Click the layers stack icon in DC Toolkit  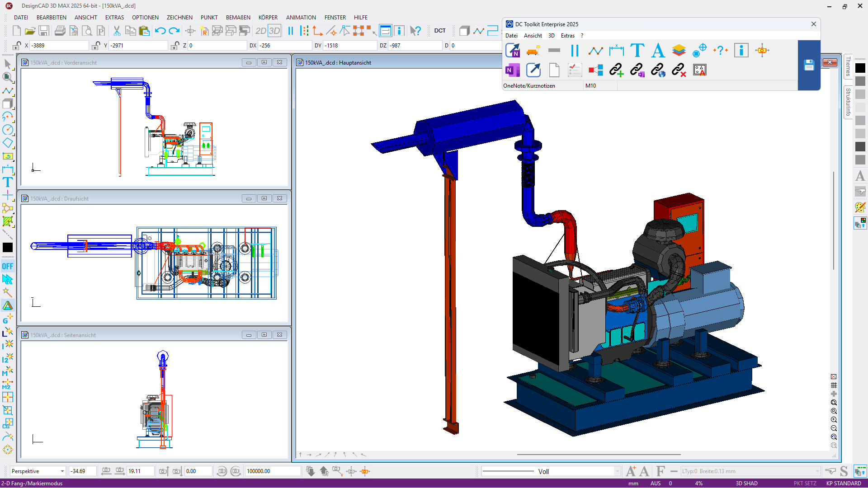679,50
